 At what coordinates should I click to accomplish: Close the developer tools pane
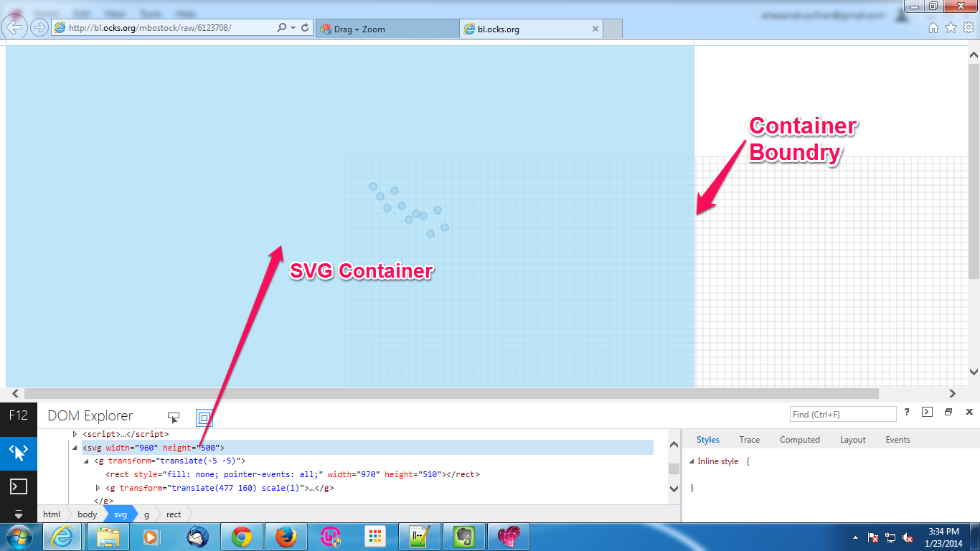pos(969,412)
